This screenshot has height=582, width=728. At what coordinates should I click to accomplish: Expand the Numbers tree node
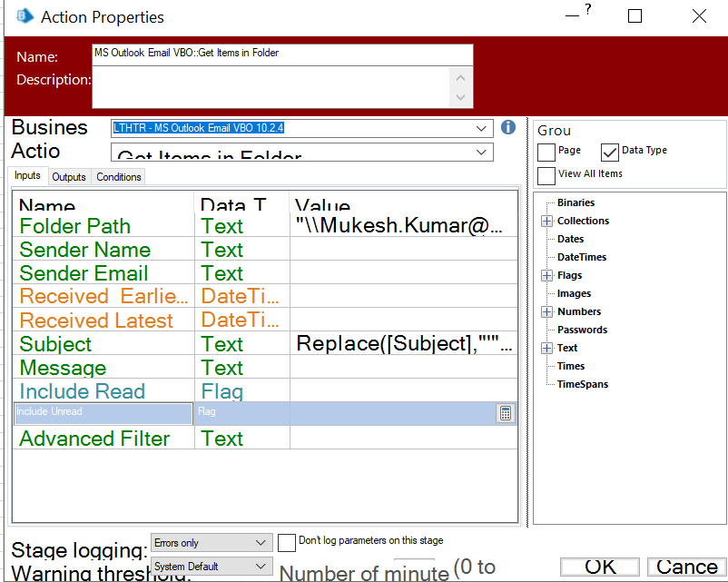(546, 312)
